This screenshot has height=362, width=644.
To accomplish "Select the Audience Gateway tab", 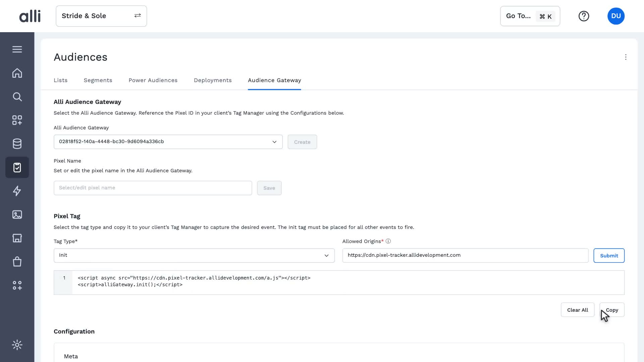I will pyautogui.click(x=274, y=80).
